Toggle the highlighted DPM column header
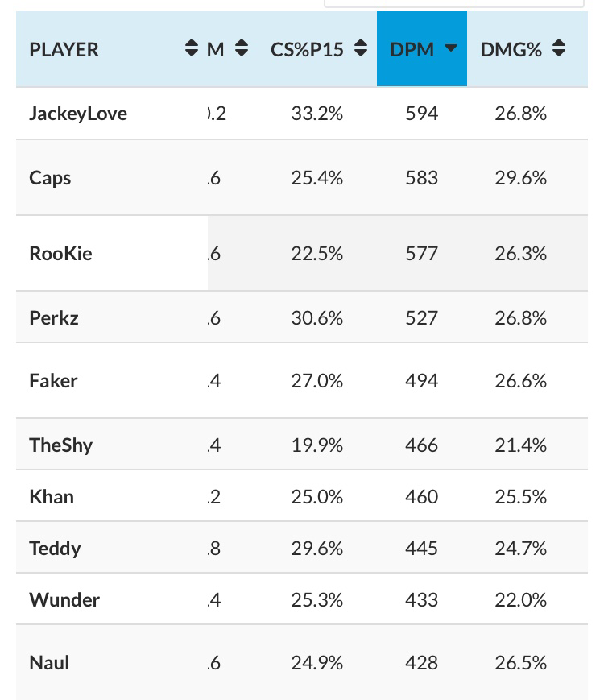 point(422,48)
